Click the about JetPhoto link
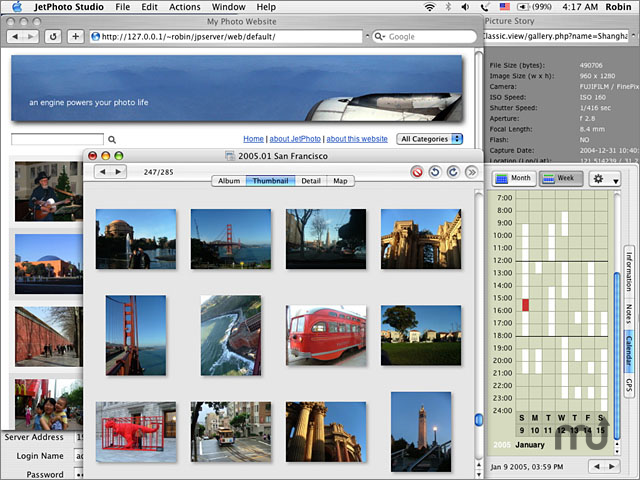 [295, 139]
